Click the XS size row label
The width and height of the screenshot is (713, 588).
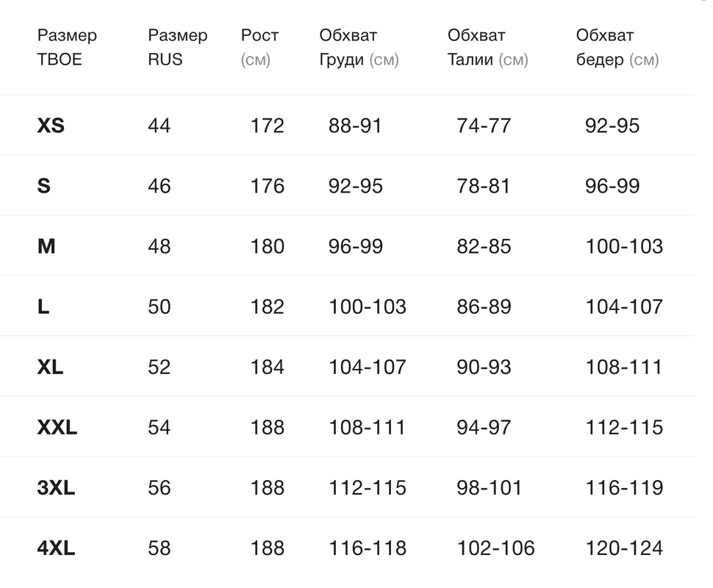click(51, 126)
